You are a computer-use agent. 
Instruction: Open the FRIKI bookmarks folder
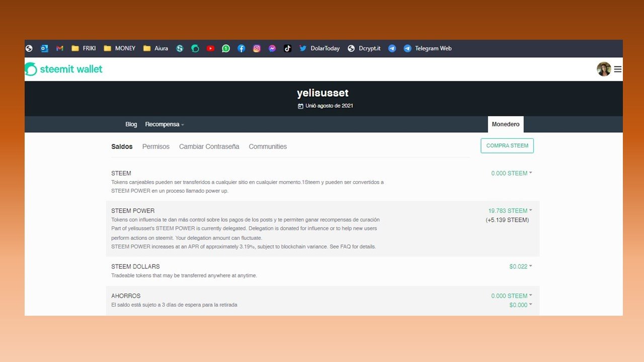[x=84, y=48]
